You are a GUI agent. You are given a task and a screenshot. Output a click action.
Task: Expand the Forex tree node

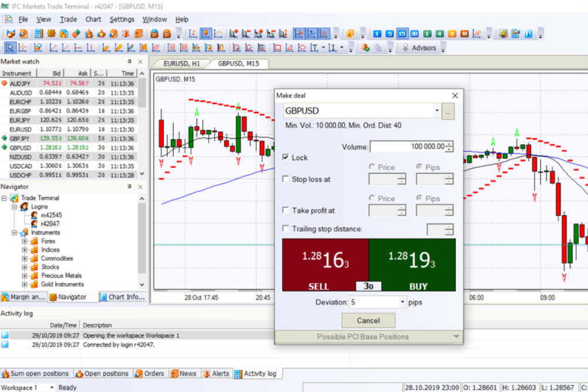pos(24,241)
